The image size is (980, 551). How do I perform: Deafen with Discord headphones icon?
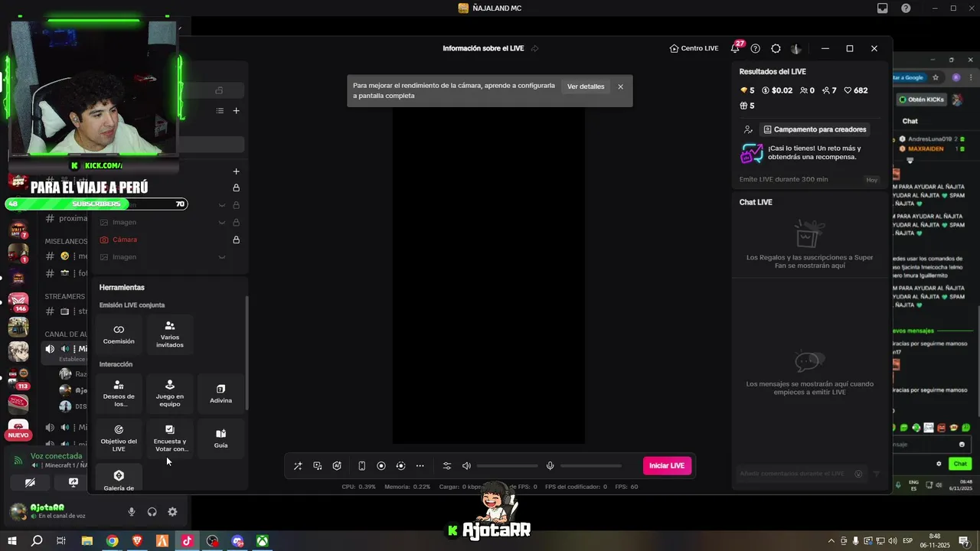pos(152,512)
